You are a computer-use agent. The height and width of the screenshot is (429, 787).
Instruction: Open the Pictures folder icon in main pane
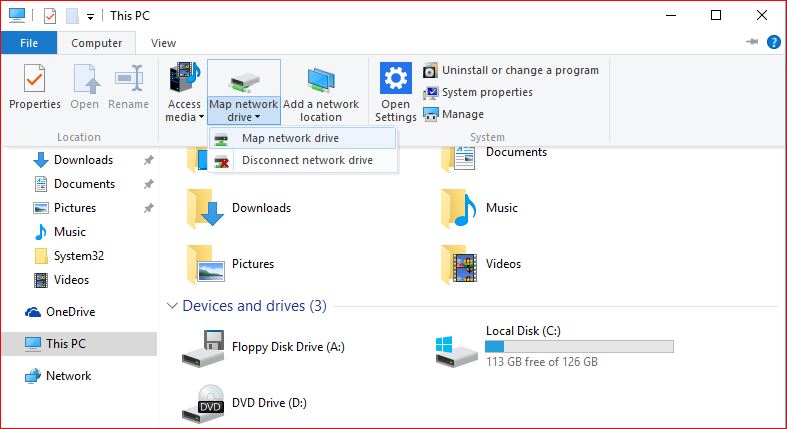click(205, 264)
